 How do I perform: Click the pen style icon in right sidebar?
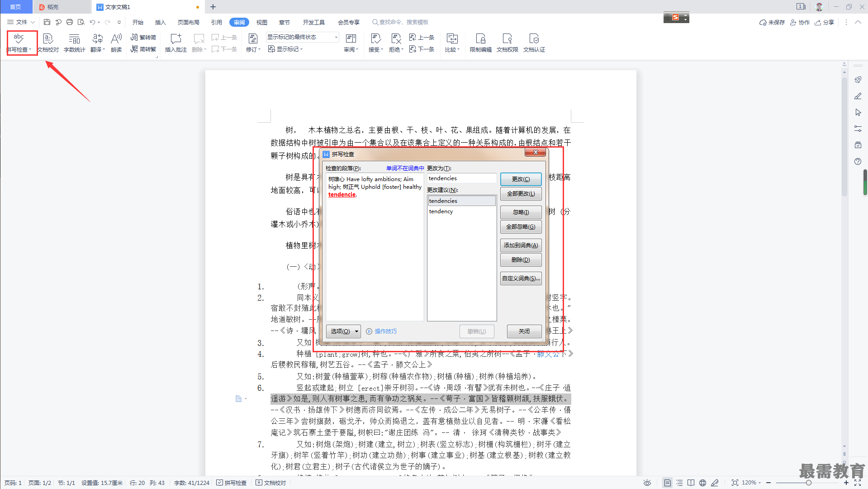click(858, 96)
